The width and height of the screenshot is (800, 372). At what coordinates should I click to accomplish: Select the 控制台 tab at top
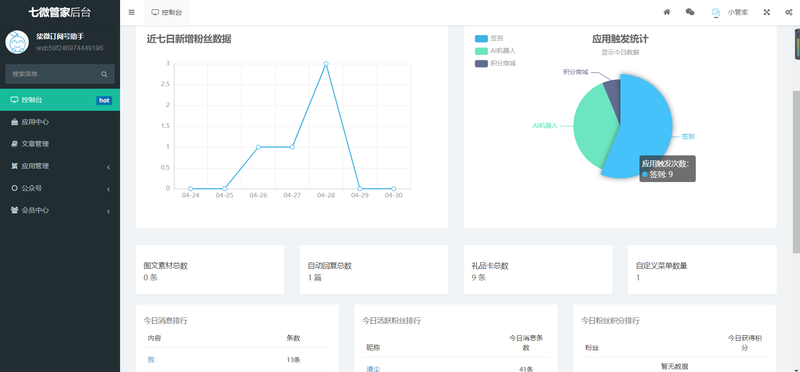(x=167, y=12)
